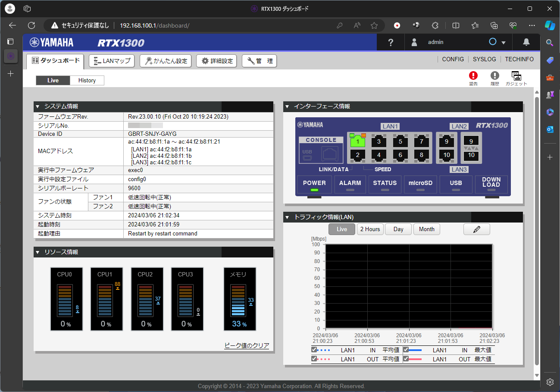Select the 2 Hours traffic range
The image size is (560, 392).
(x=370, y=229)
